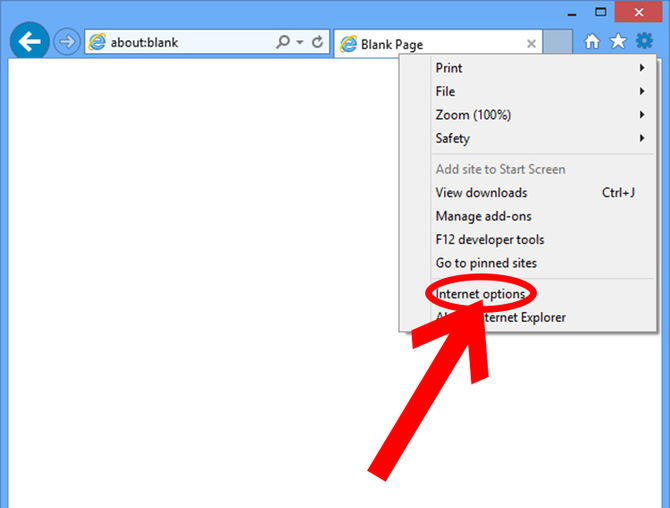This screenshot has width=670, height=508.
Task: Choose Manage add-ons
Action: [527, 216]
